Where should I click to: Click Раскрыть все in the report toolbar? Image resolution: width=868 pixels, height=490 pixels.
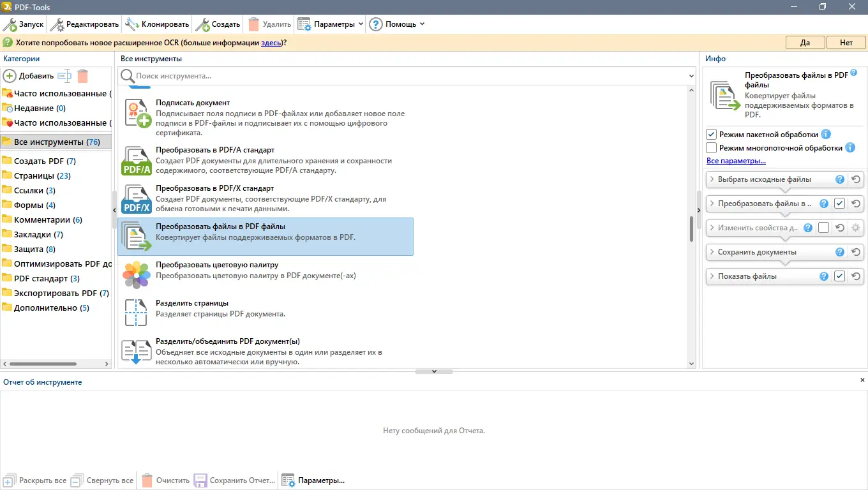pyautogui.click(x=35, y=480)
